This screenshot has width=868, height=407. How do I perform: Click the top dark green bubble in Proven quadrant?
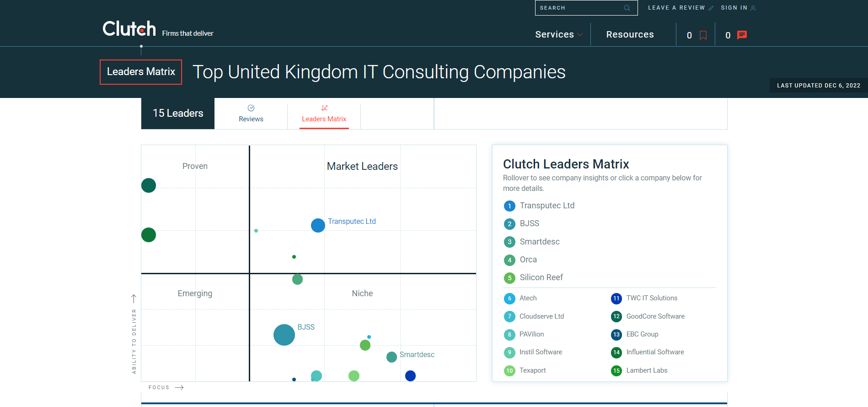point(149,185)
